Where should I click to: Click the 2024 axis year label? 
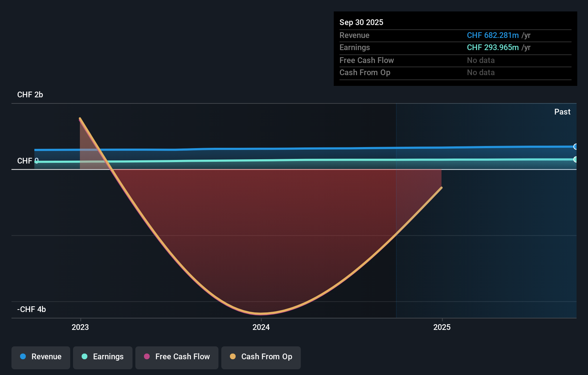click(261, 327)
